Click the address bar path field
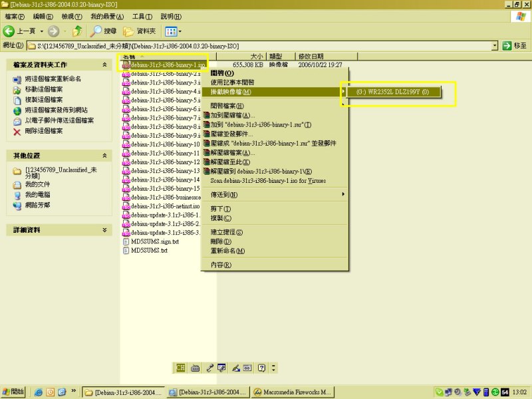 (262, 46)
